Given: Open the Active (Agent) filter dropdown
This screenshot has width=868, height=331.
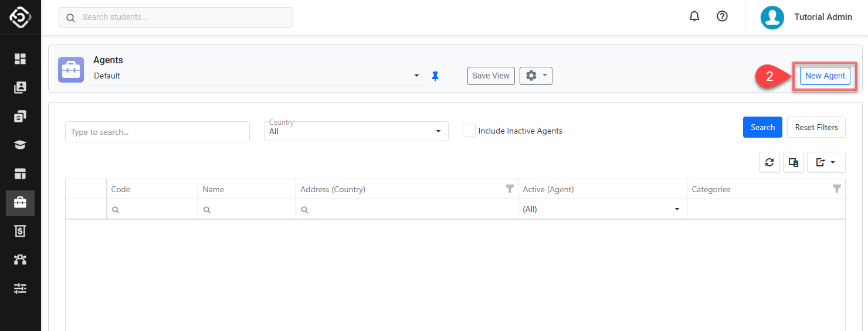Looking at the screenshot, I should pos(602,209).
